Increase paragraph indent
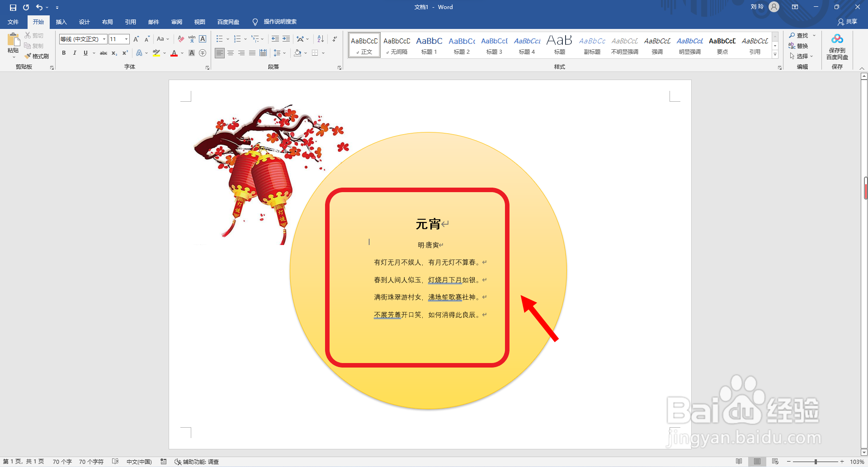Viewport: 868px width, 467px height. click(x=286, y=39)
